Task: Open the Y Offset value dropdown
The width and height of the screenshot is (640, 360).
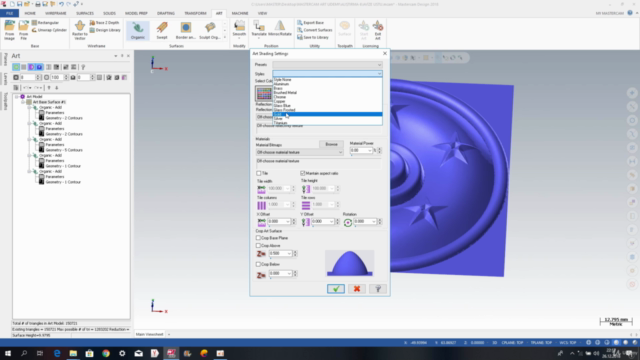Action: point(331,221)
